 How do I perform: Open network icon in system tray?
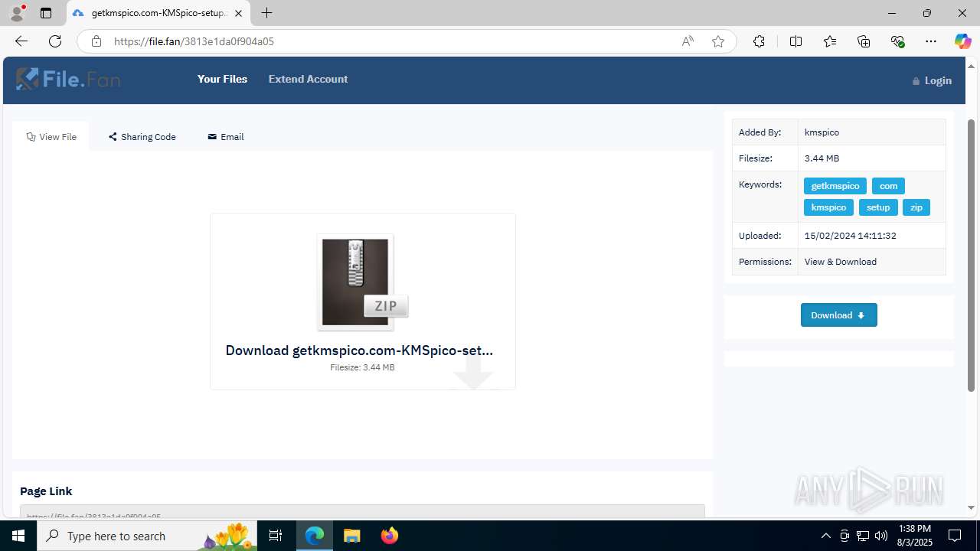pos(863,536)
